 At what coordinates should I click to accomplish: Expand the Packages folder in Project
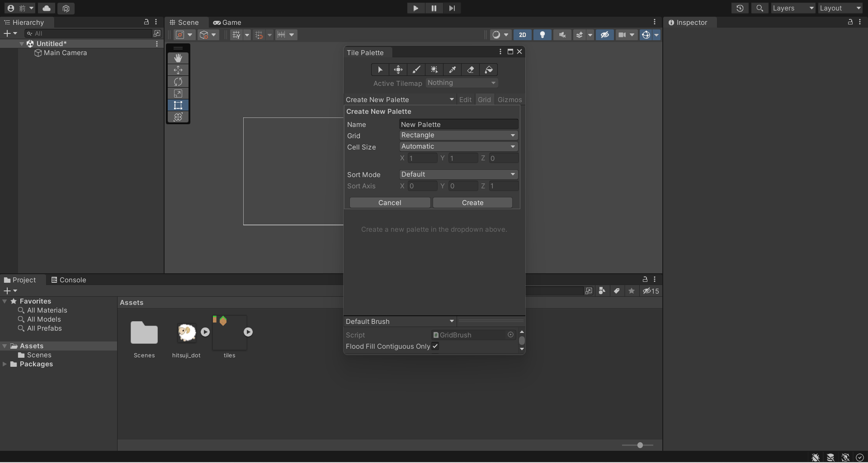tap(5, 364)
